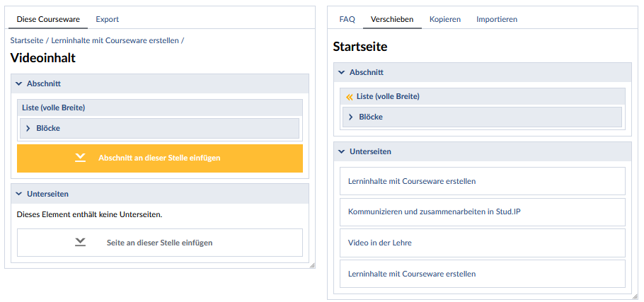Click the insert icon in Seite an dieser Stelle einfügen
Image resolution: width=644 pixels, height=302 pixels.
80,242
